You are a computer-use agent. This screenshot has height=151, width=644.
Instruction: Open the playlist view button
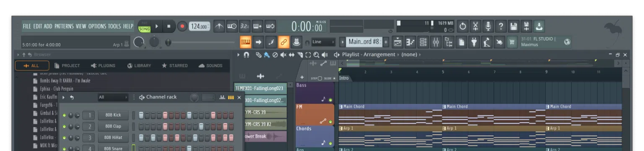398,42
